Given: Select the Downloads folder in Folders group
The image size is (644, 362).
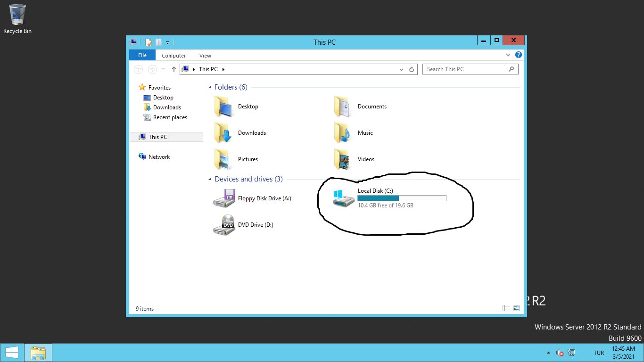Looking at the screenshot, I should (240, 133).
